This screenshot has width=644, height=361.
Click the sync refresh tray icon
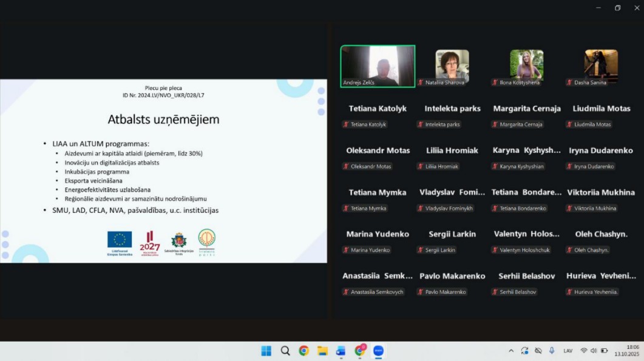pyautogui.click(x=524, y=351)
